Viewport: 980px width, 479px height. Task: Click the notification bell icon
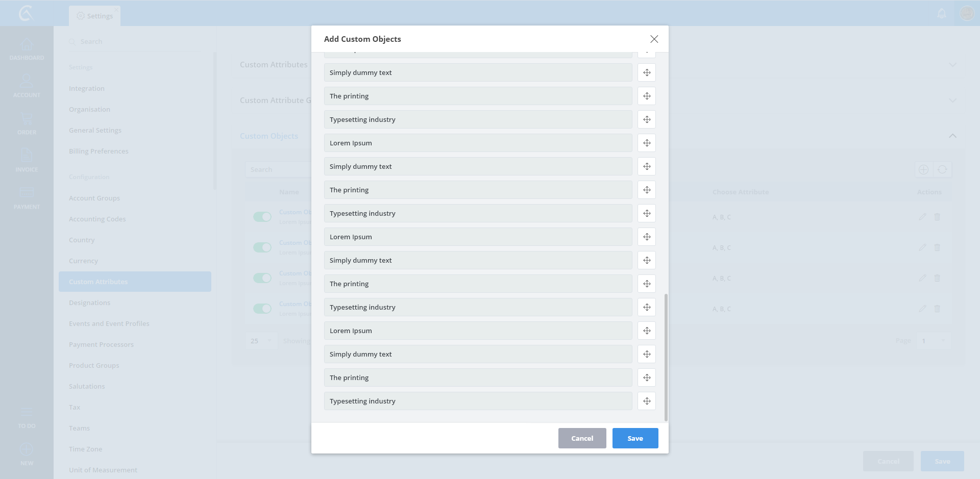(x=942, y=14)
